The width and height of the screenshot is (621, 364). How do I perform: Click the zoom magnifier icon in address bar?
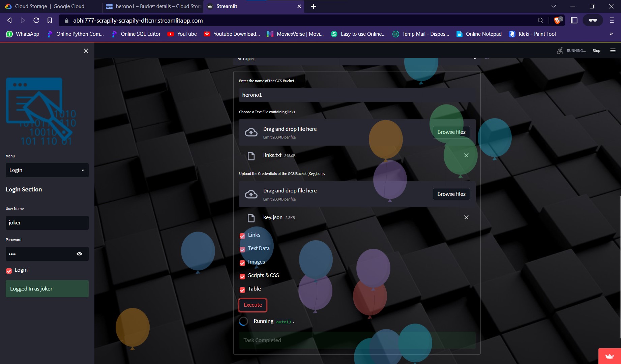[540, 21]
